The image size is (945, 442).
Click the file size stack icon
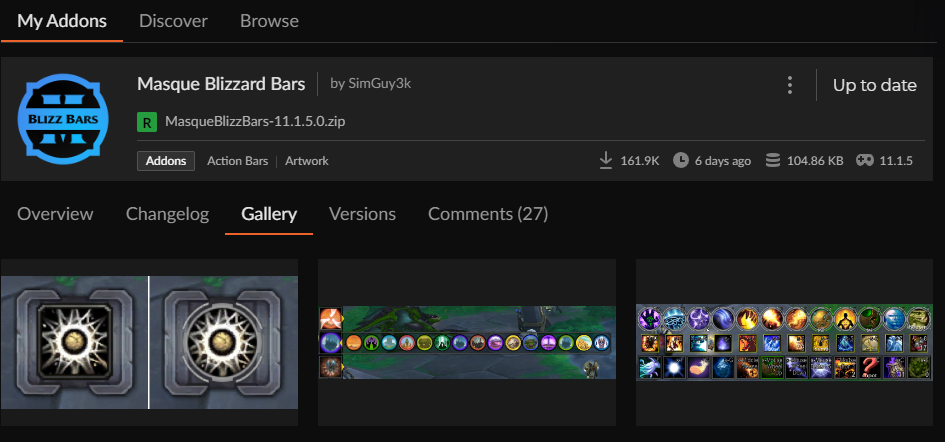tap(773, 160)
